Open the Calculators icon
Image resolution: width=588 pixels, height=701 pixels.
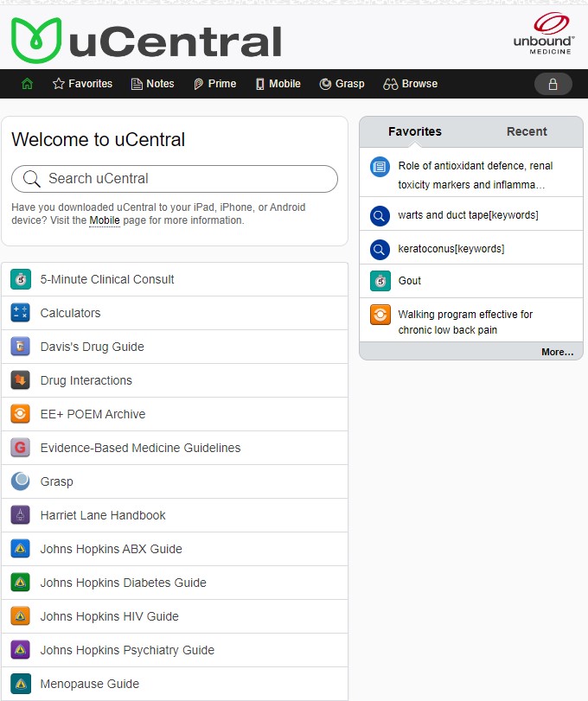tap(21, 313)
